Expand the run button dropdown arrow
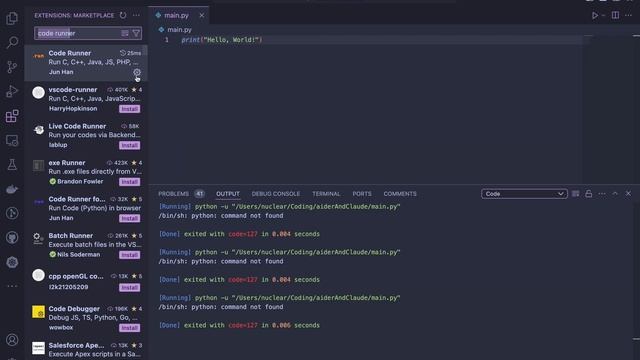Screen dimensions: 640x360 click(603, 16)
